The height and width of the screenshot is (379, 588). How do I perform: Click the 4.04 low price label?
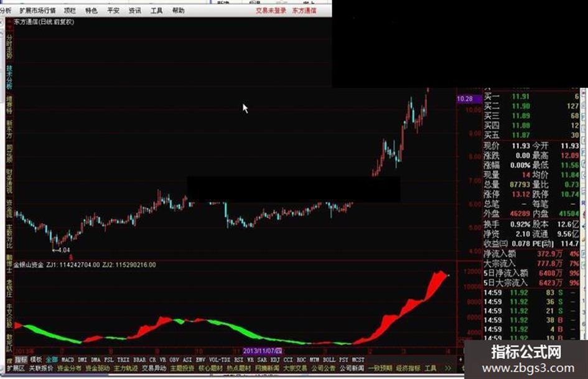(63, 250)
